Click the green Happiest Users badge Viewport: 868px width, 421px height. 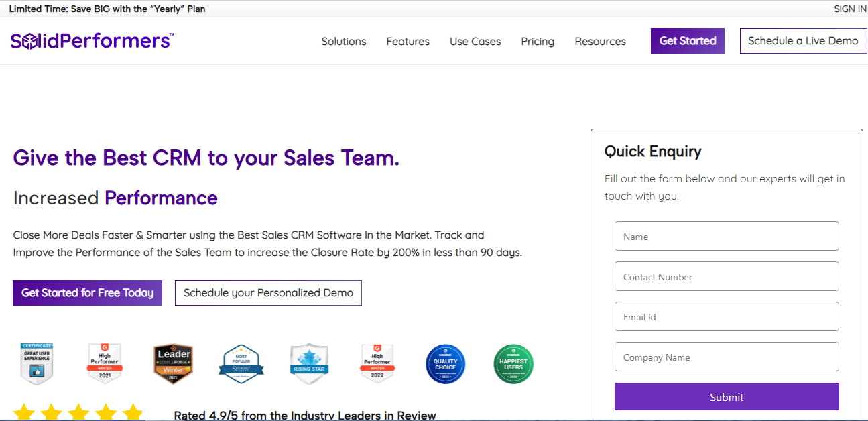pyautogui.click(x=513, y=364)
